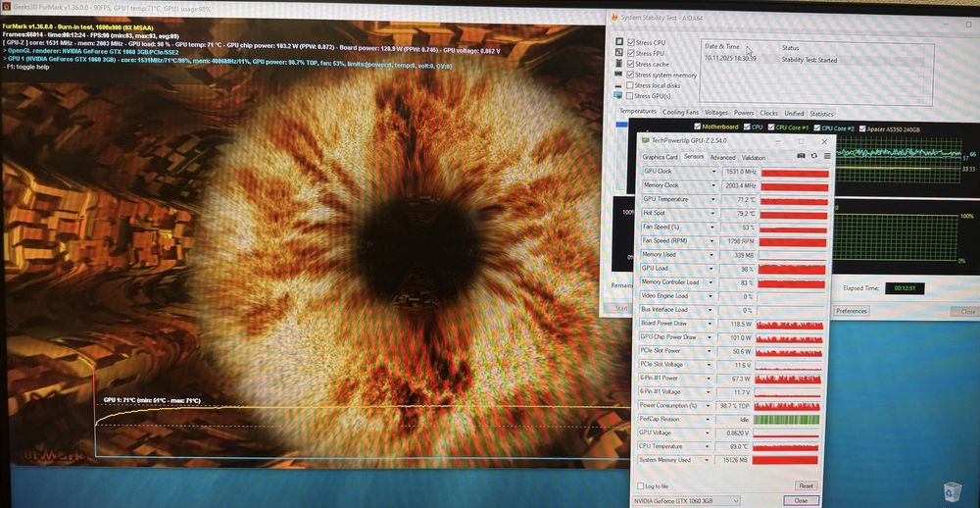
Task: Click the Fan Speed (%) 53 % value
Action: coord(738,228)
